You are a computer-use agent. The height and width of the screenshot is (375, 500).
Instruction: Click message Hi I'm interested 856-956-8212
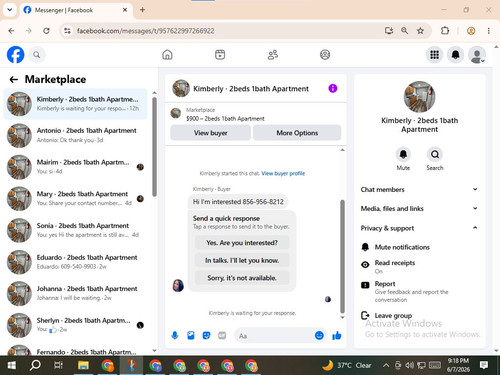[x=238, y=202]
